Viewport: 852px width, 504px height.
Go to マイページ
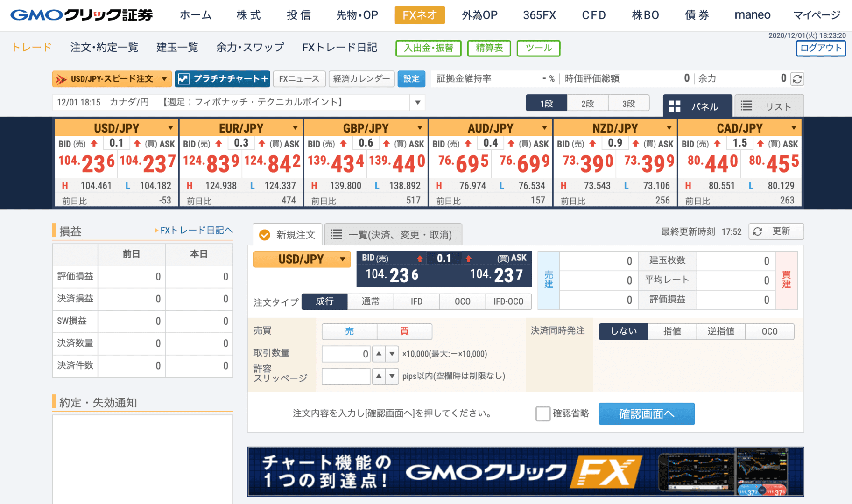[817, 15]
